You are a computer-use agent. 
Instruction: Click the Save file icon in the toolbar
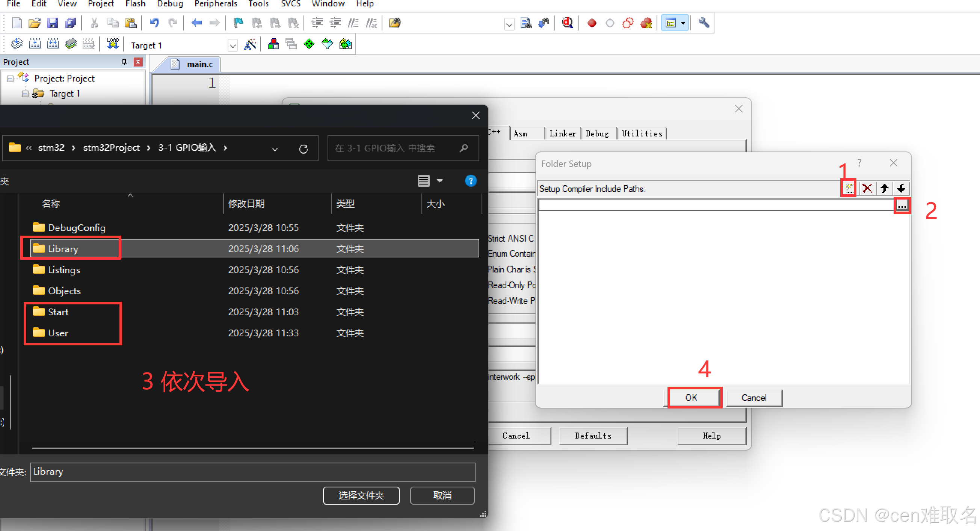53,23
